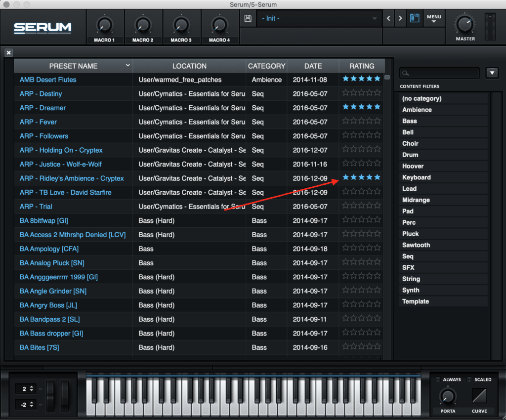Click the Preset Name sort arrow

[128, 66]
